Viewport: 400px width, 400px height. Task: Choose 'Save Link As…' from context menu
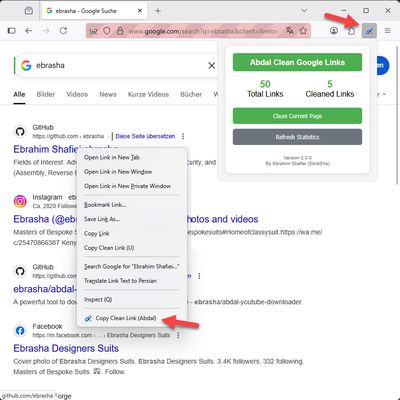click(132, 219)
